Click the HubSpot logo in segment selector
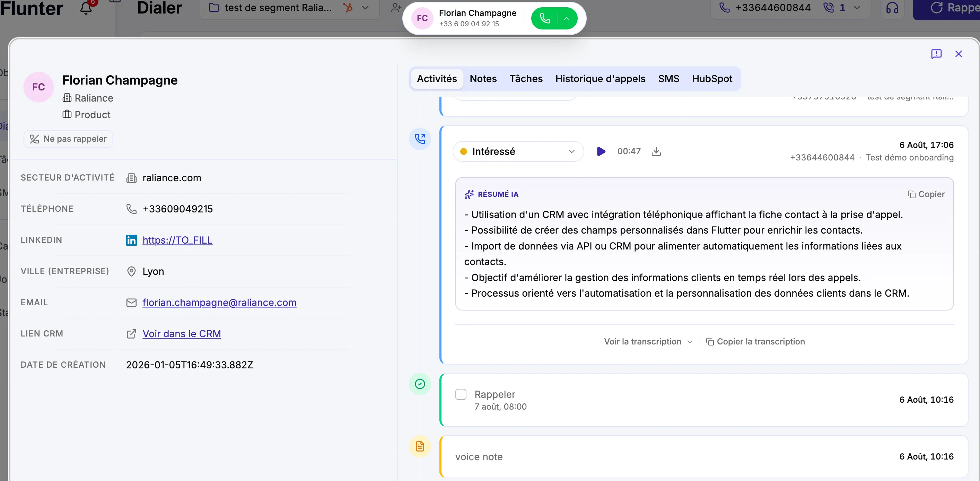 (348, 8)
